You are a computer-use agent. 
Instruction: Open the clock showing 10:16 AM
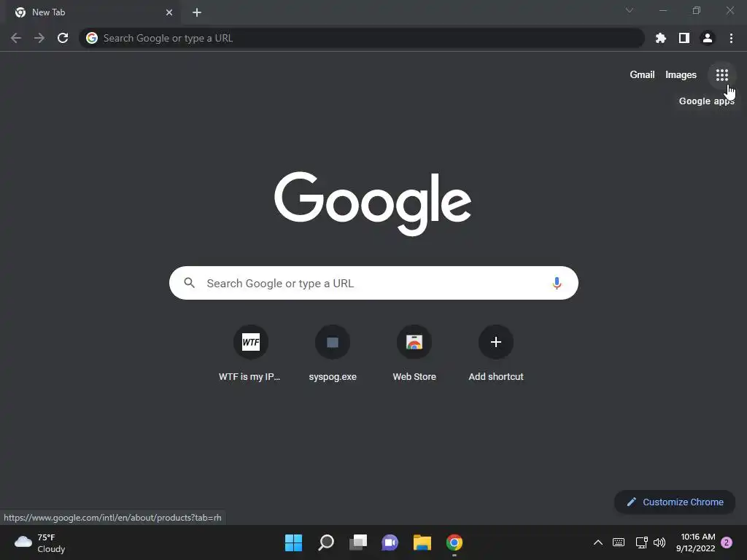695,542
